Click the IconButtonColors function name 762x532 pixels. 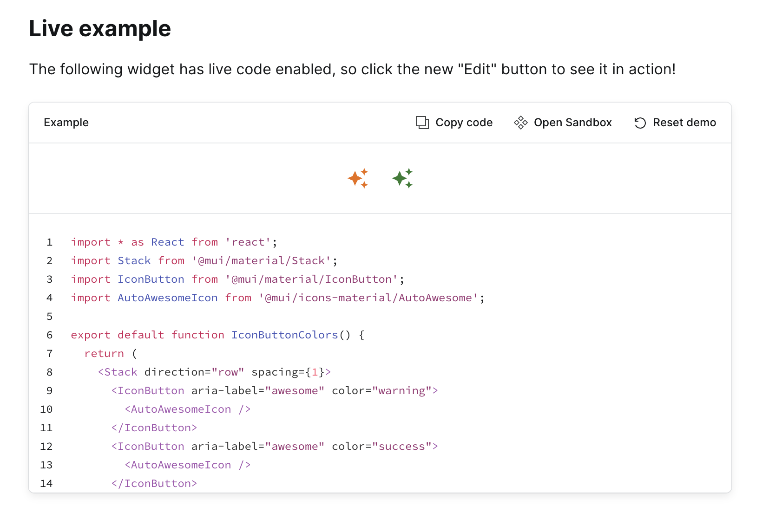tap(284, 335)
